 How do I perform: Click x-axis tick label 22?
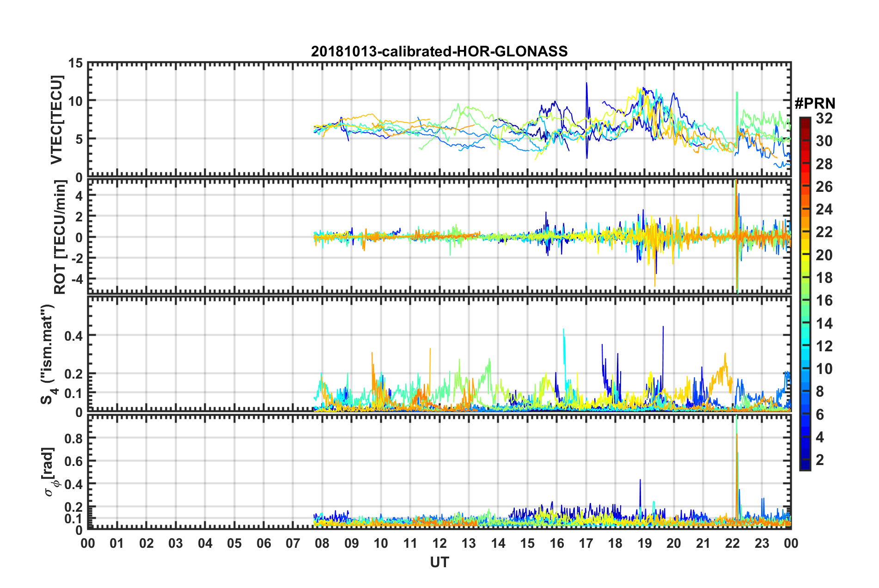click(732, 543)
